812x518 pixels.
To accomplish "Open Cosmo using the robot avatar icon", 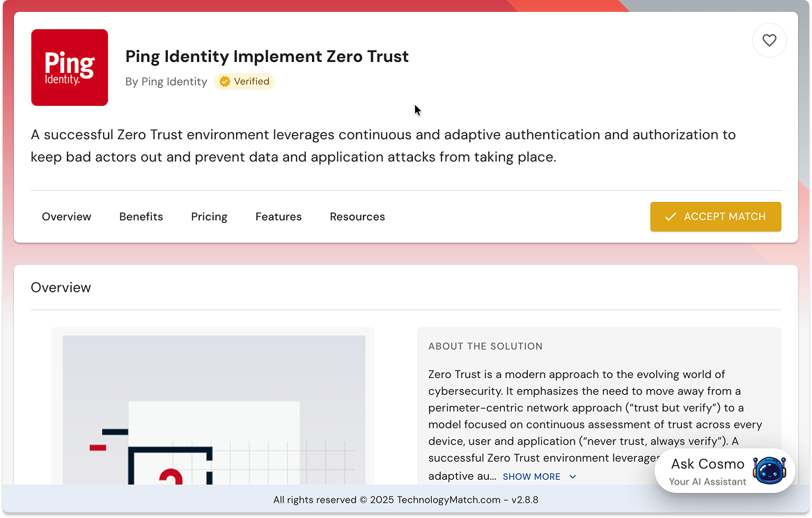I will coord(770,471).
